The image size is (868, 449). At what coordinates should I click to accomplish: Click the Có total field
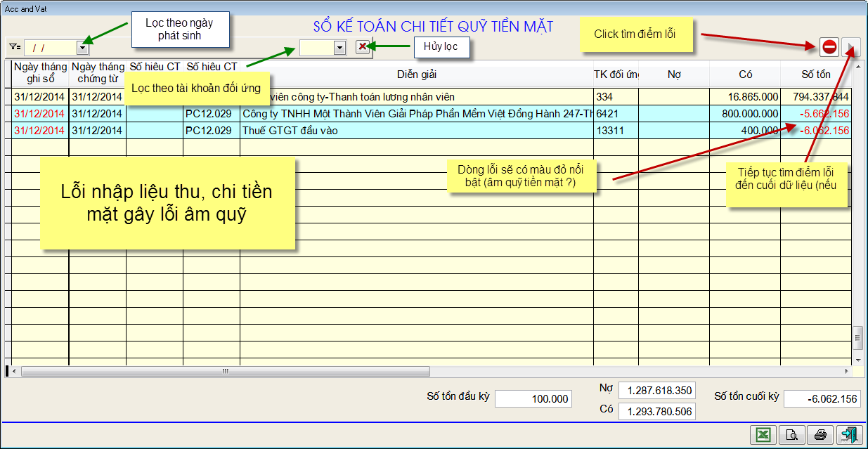656,411
